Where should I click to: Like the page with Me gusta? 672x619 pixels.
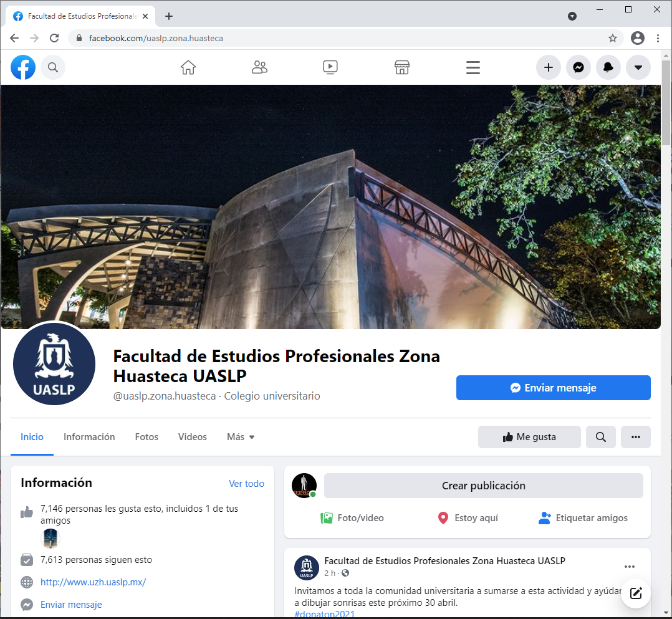pos(529,437)
